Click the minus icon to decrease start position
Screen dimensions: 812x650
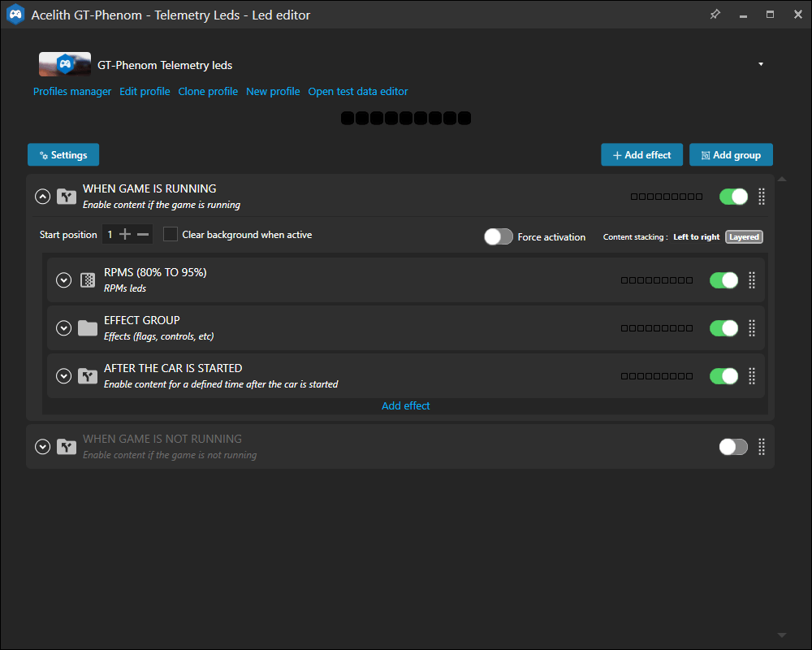click(143, 235)
